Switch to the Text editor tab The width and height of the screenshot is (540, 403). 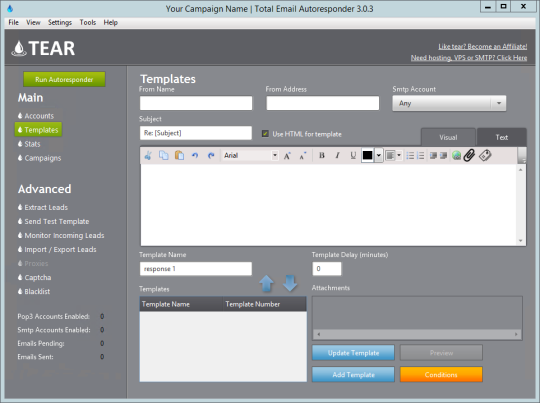[x=501, y=137]
